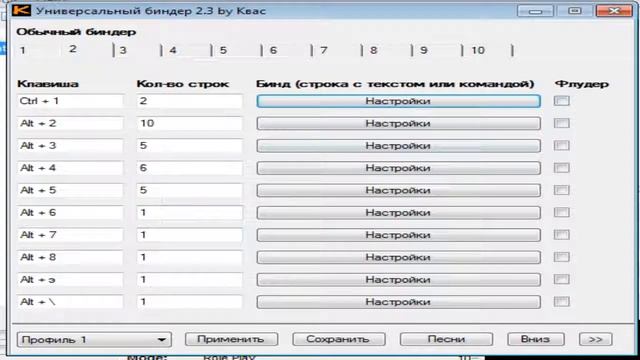Click line count field showing 6
The height and width of the screenshot is (360, 640).
[189, 168]
